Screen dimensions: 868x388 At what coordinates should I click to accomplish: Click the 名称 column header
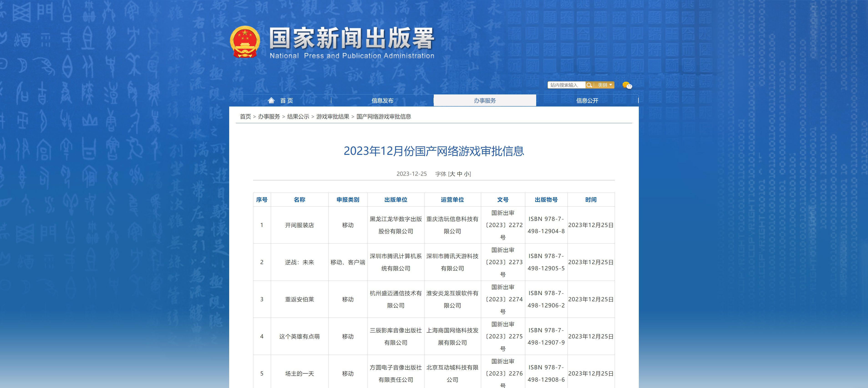299,199
